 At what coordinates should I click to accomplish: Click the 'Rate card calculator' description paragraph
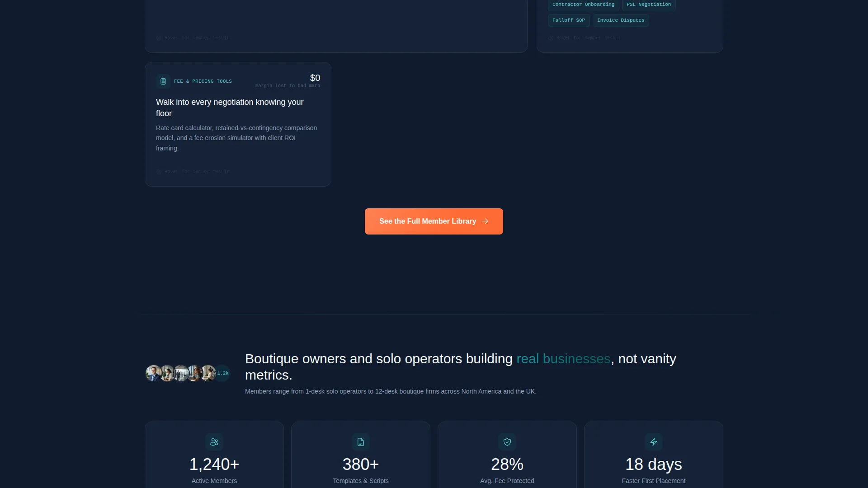pyautogui.click(x=236, y=138)
